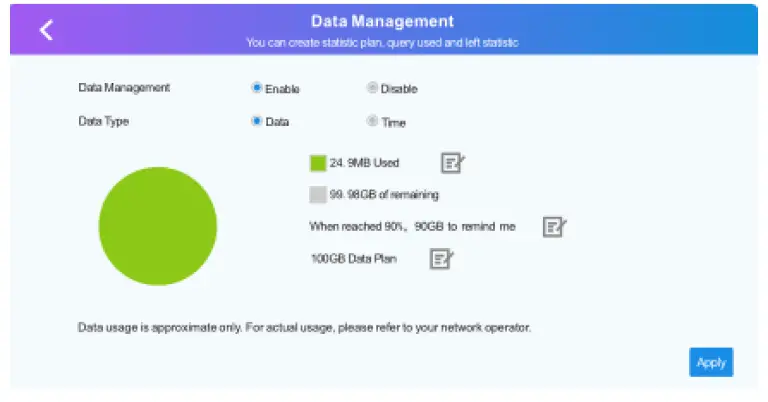Click the green Used legend swatch
This screenshot has width=768, height=402.
pyautogui.click(x=318, y=163)
